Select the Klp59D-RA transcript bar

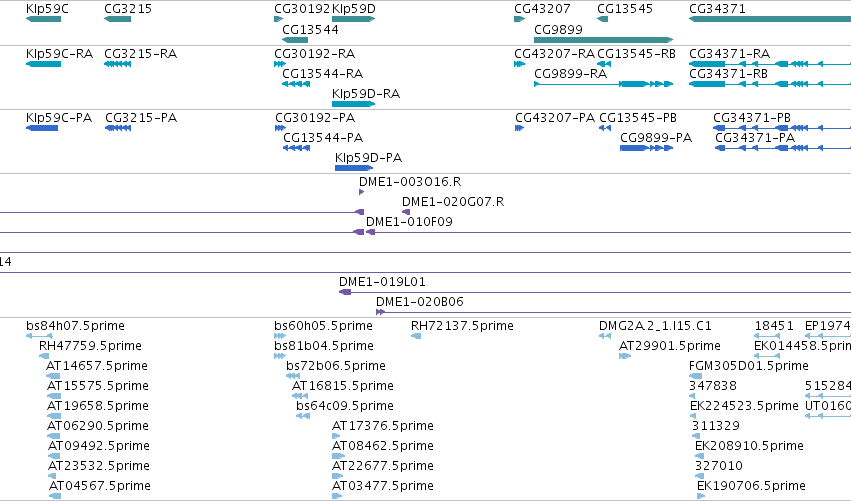tap(353, 104)
